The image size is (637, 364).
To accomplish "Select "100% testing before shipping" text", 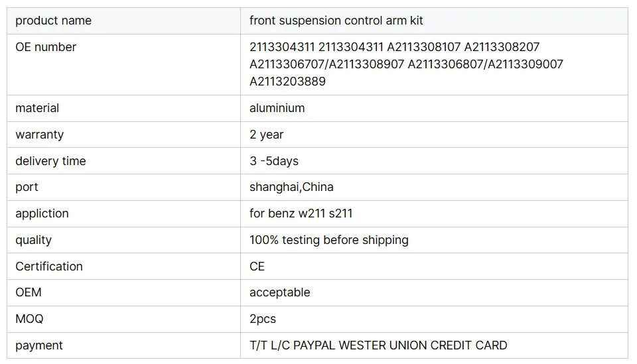I will [328, 240].
